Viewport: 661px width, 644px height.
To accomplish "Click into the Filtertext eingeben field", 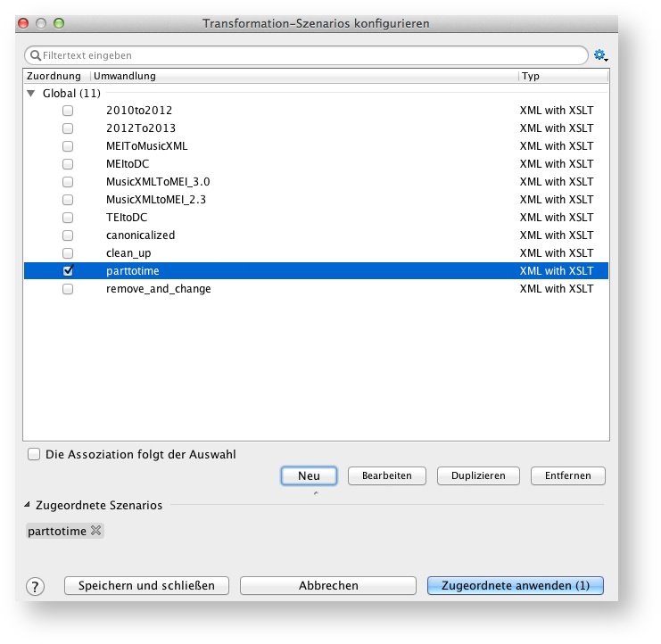I will click(312, 55).
